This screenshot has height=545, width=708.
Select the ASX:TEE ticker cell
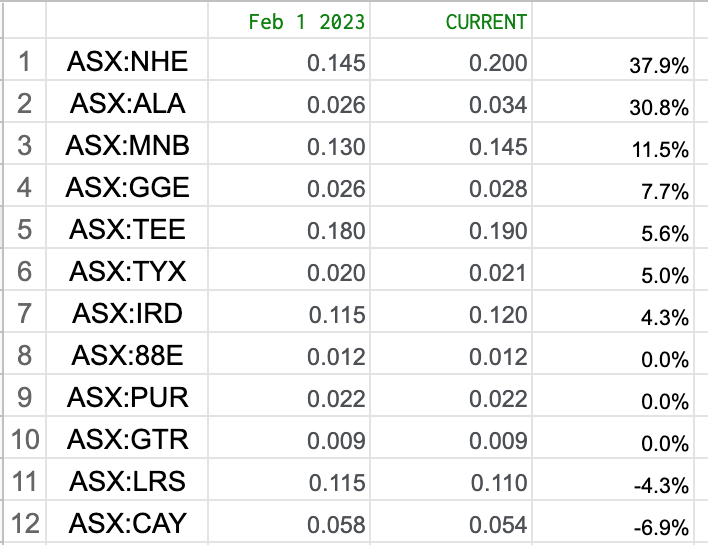[x=127, y=228]
